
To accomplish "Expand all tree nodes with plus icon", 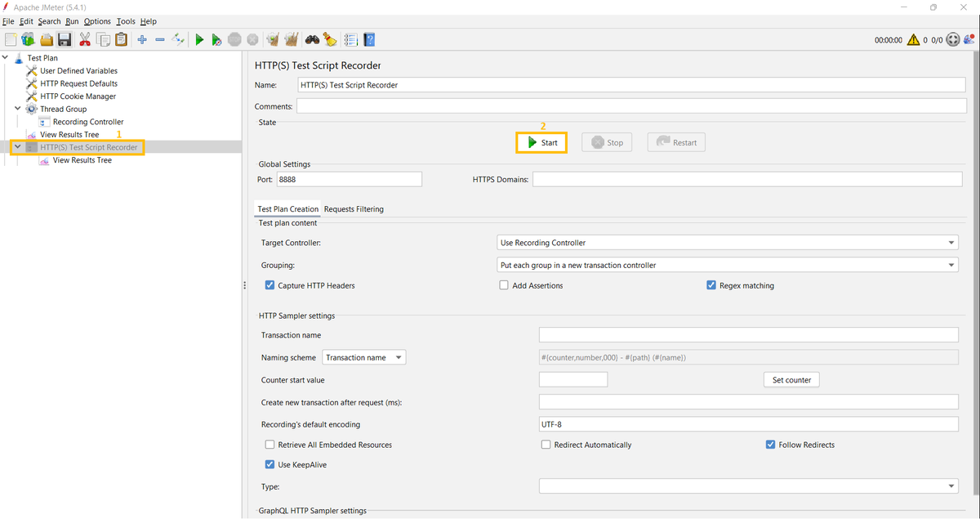I will (142, 39).
